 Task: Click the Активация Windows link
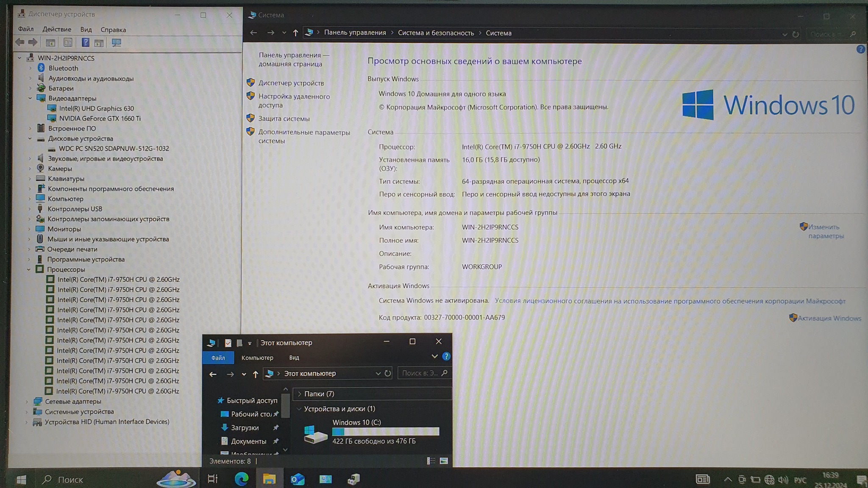(829, 318)
